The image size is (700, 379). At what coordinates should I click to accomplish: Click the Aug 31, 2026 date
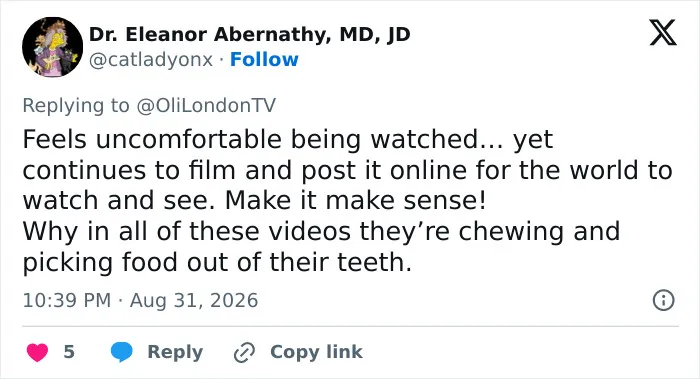coord(194,300)
